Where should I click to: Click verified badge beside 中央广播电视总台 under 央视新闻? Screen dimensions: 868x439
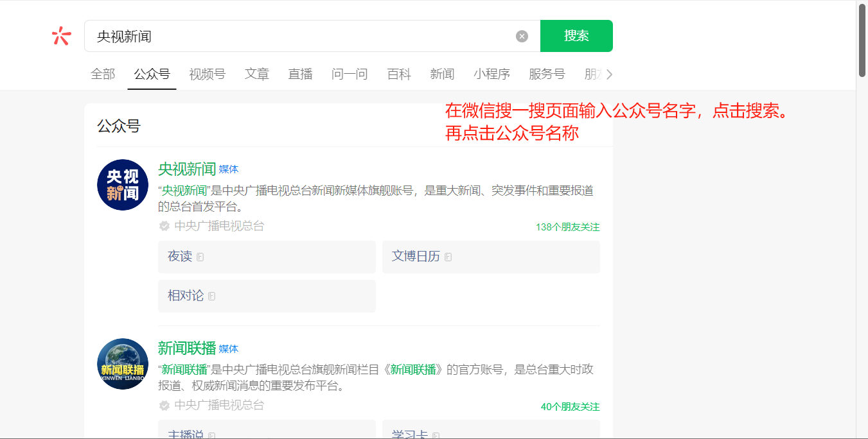tap(164, 226)
